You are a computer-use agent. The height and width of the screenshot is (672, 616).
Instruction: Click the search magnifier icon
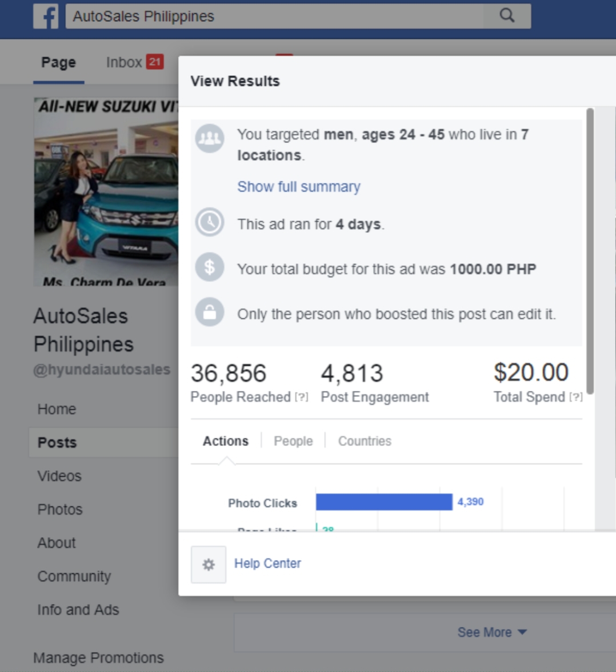pyautogui.click(x=507, y=15)
